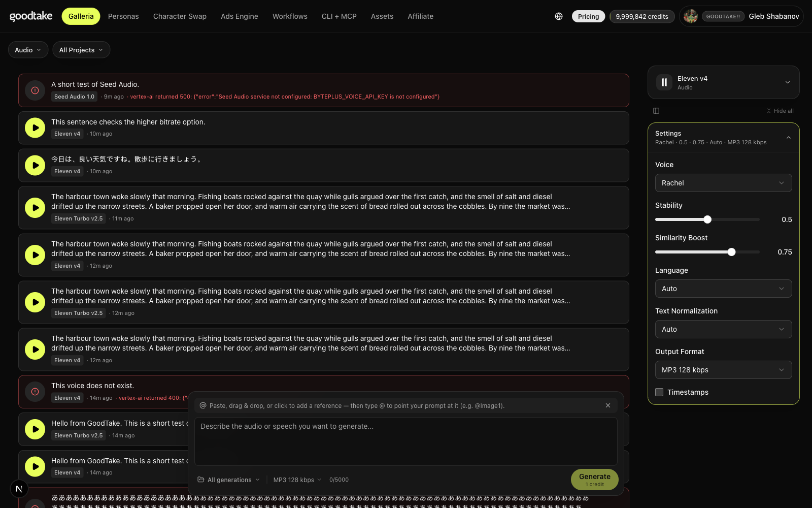This screenshot has width=812, height=508.
Task: Open the Language dropdown
Action: [x=724, y=289]
